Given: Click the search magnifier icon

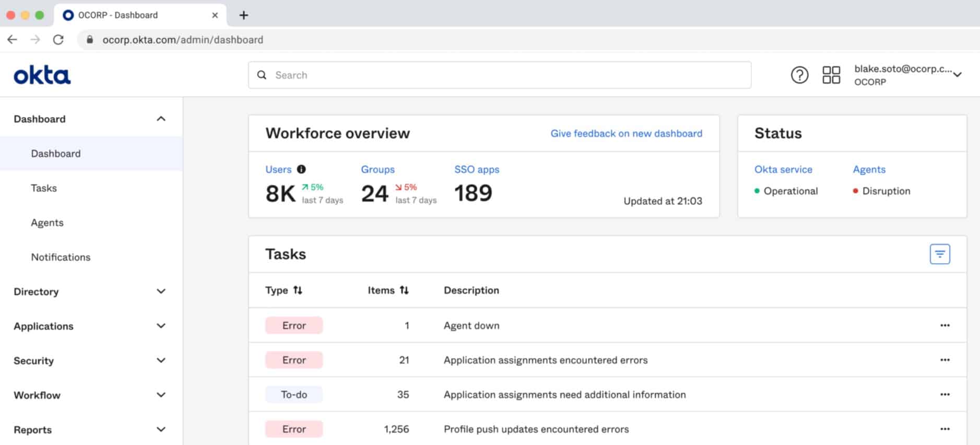Looking at the screenshot, I should pyautogui.click(x=262, y=75).
